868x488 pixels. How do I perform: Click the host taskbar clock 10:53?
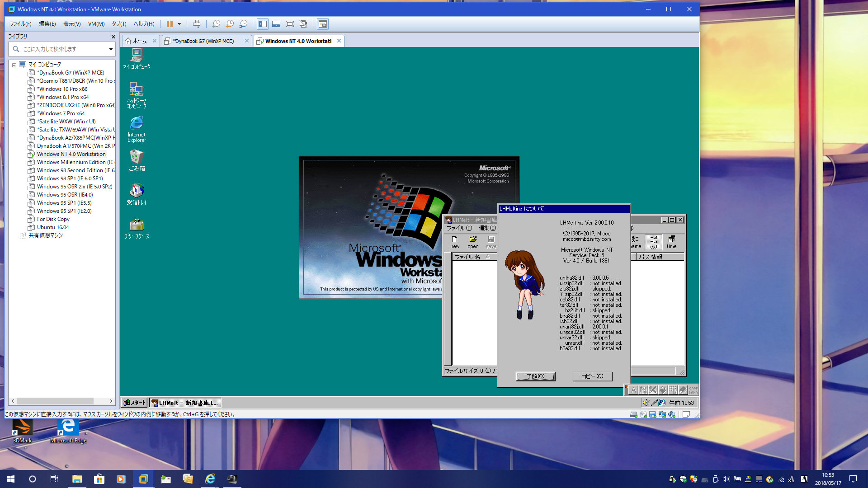pos(828,479)
